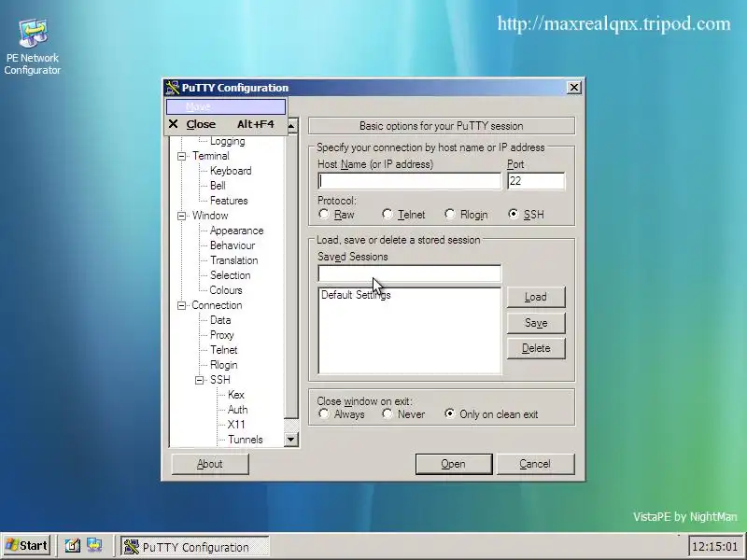Click the Delete session button

(536, 348)
